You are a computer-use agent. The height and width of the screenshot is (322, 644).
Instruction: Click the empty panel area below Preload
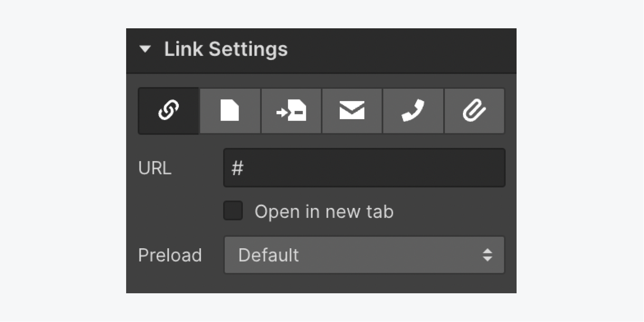click(321, 284)
